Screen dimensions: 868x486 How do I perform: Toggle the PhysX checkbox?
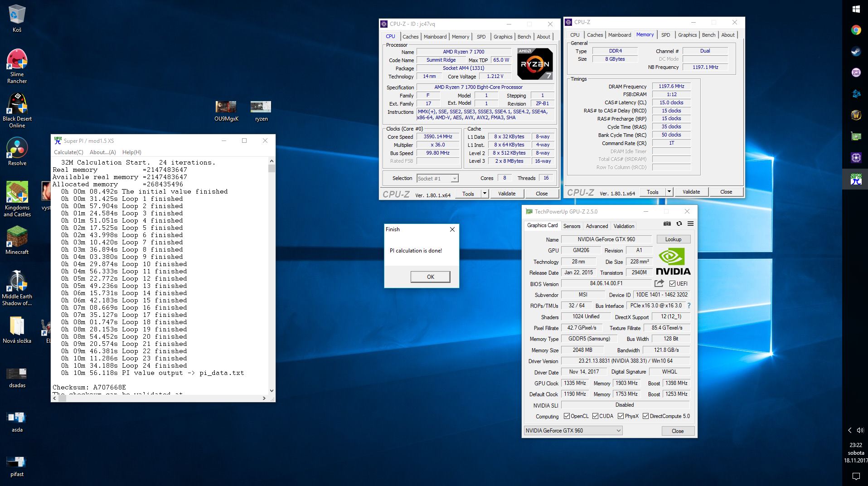click(x=621, y=416)
